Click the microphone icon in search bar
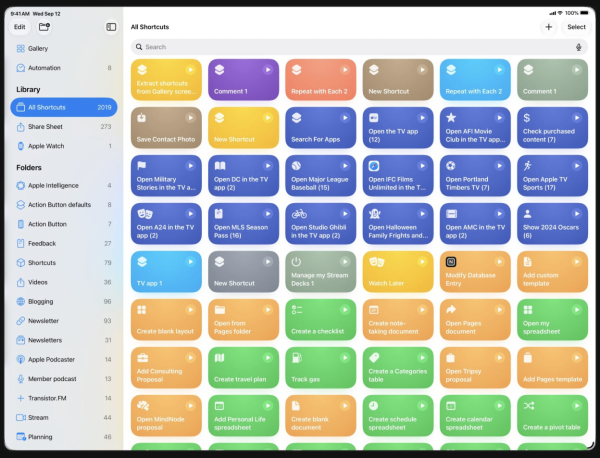This screenshot has height=458, width=600. 579,47
